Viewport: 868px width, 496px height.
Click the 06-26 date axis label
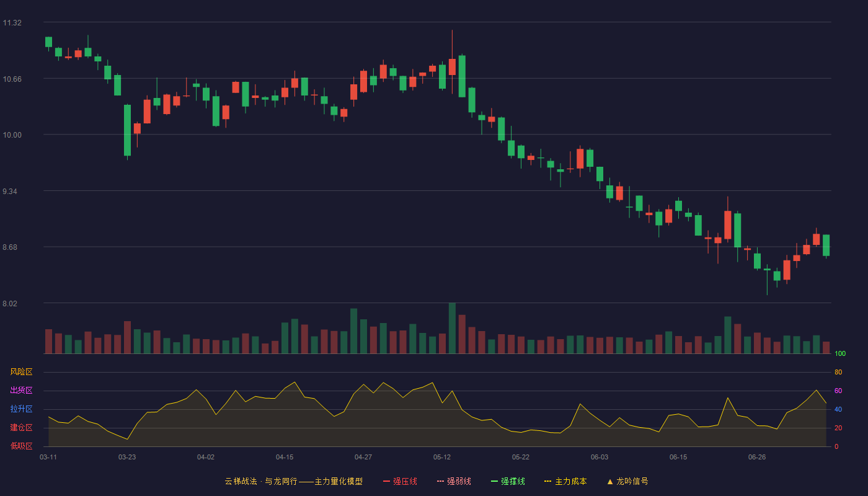click(757, 457)
